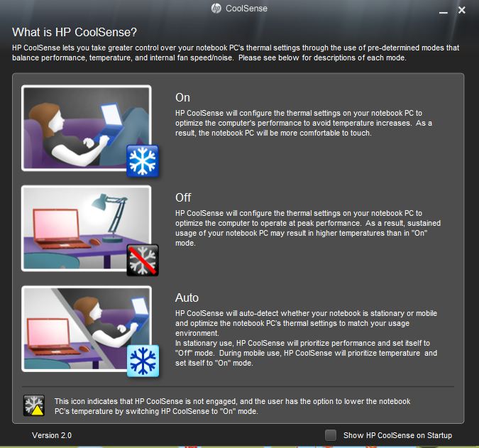Click the text 'auto-detect whether your notebook is stationary'
Screen dimensions: 479x448
[322, 313]
